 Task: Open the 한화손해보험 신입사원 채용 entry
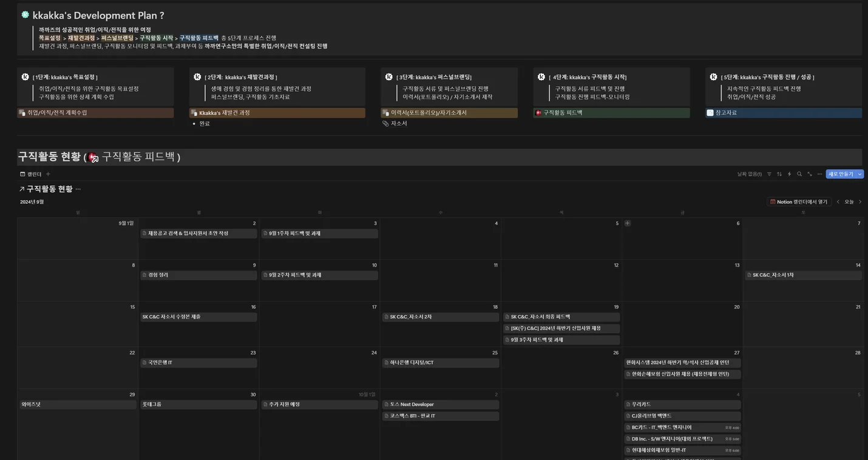tap(682, 374)
